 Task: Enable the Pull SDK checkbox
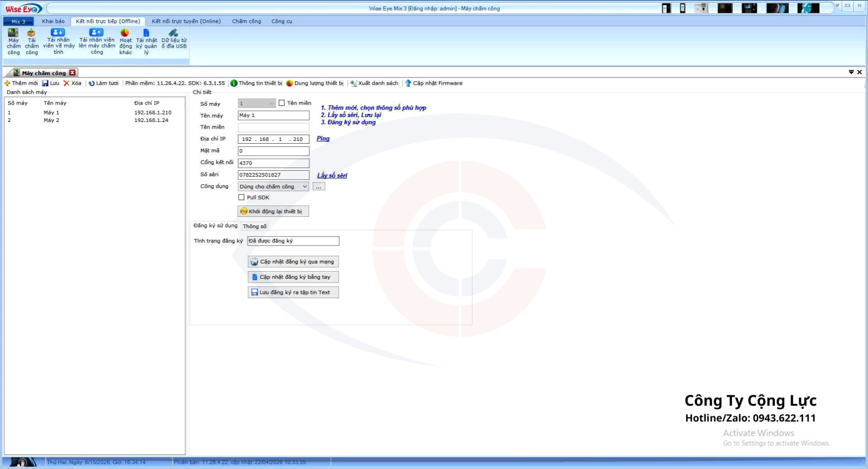[x=241, y=197]
